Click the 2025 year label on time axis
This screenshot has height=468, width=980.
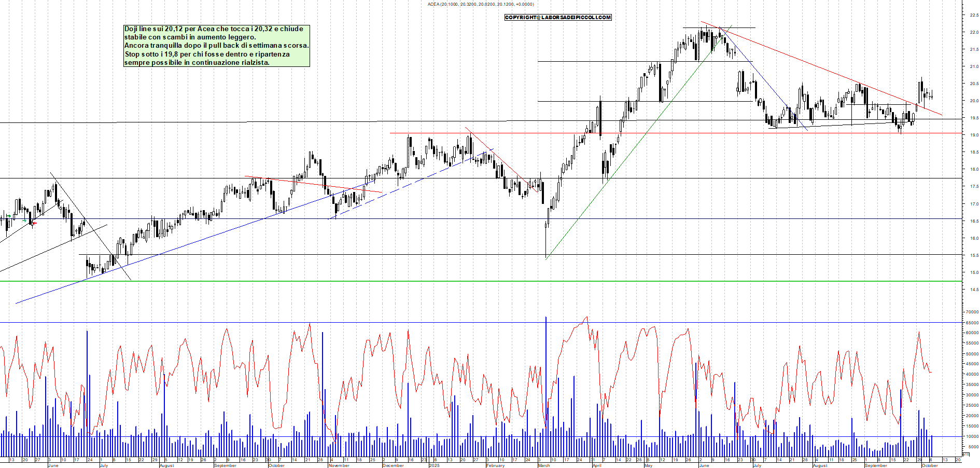434,465
